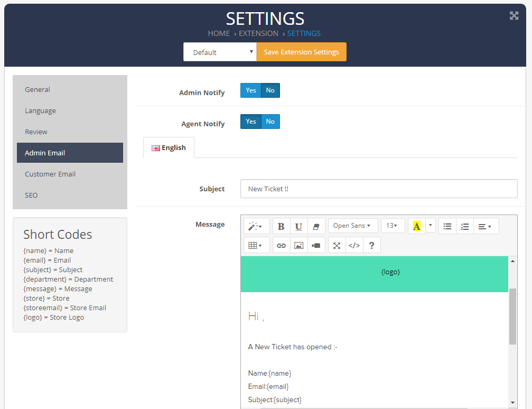Insert a link using the chain icon

point(281,245)
